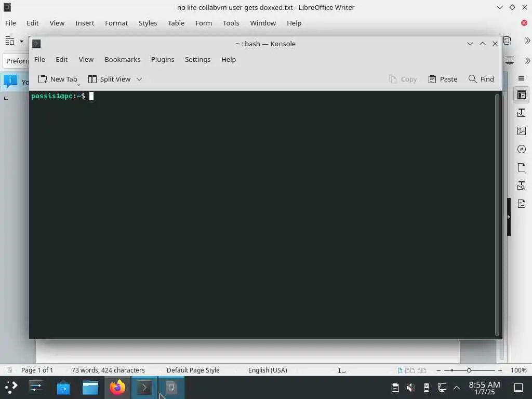532x399 pixels.
Task: Click the paragraph style box in Writer
Action: point(16,61)
